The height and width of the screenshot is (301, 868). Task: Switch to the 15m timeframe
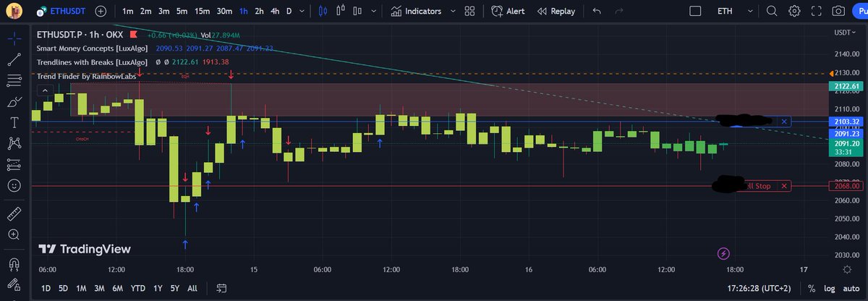[202, 12]
